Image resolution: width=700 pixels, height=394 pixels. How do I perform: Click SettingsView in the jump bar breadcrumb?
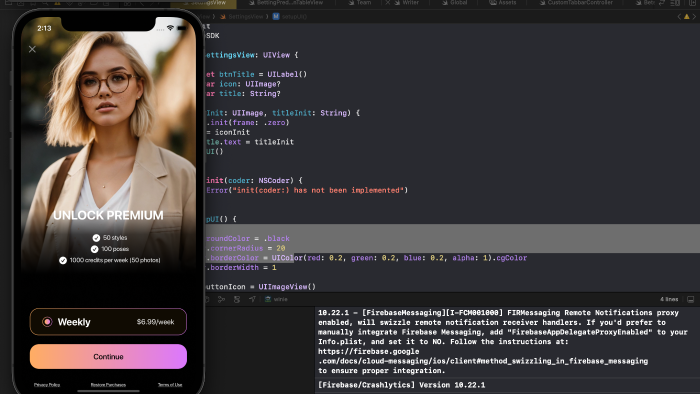coord(242,17)
